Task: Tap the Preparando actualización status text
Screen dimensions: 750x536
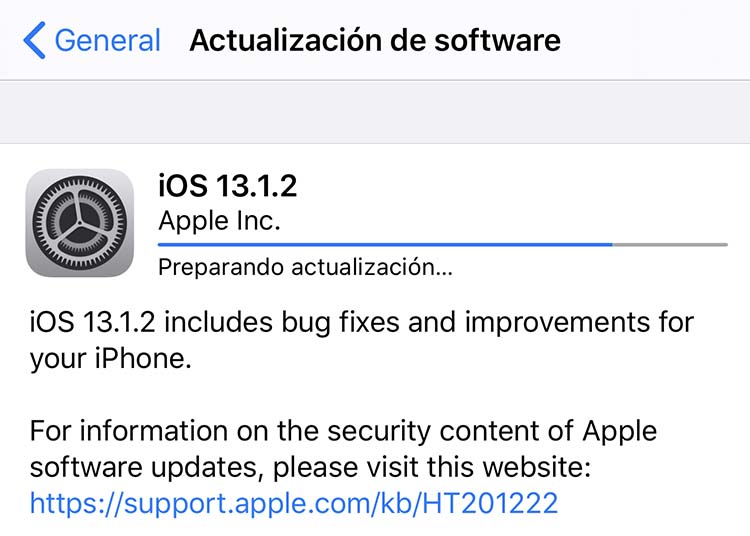Action: 305,267
